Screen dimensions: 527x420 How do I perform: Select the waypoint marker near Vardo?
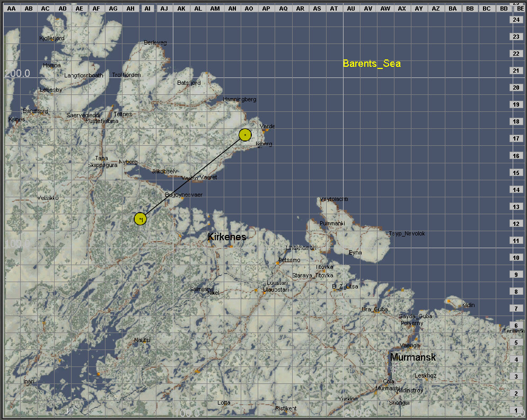tap(245, 135)
